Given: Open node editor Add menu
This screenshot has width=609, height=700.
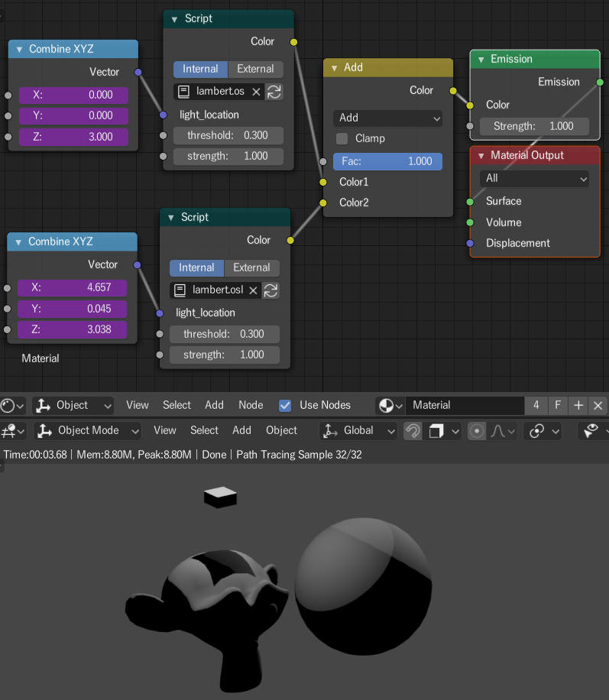Looking at the screenshot, I should 214,405.
